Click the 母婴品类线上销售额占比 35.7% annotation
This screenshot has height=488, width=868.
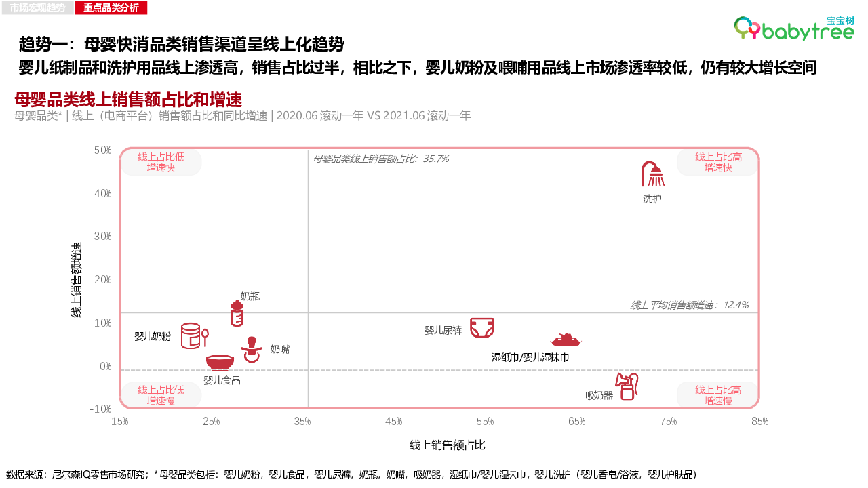(380, 159)
